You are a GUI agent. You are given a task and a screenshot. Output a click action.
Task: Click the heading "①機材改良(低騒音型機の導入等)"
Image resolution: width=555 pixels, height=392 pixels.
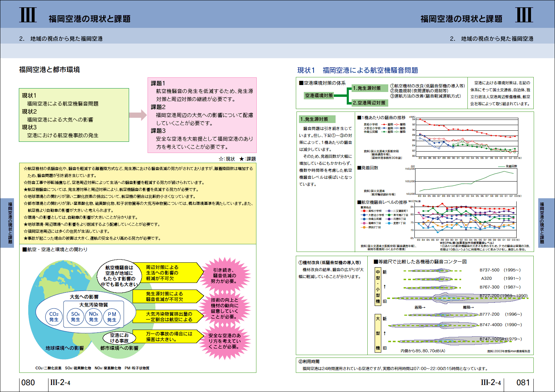click(330, 263)
